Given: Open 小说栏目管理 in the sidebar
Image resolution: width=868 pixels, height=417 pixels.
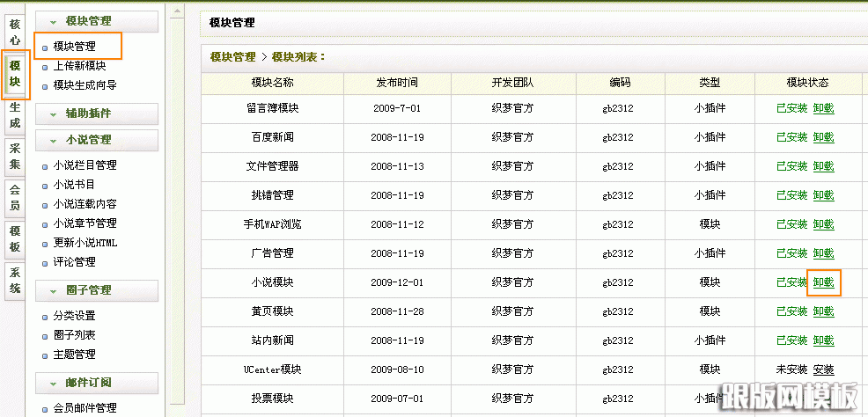Looking at the screenshot, I should (85, 165).
